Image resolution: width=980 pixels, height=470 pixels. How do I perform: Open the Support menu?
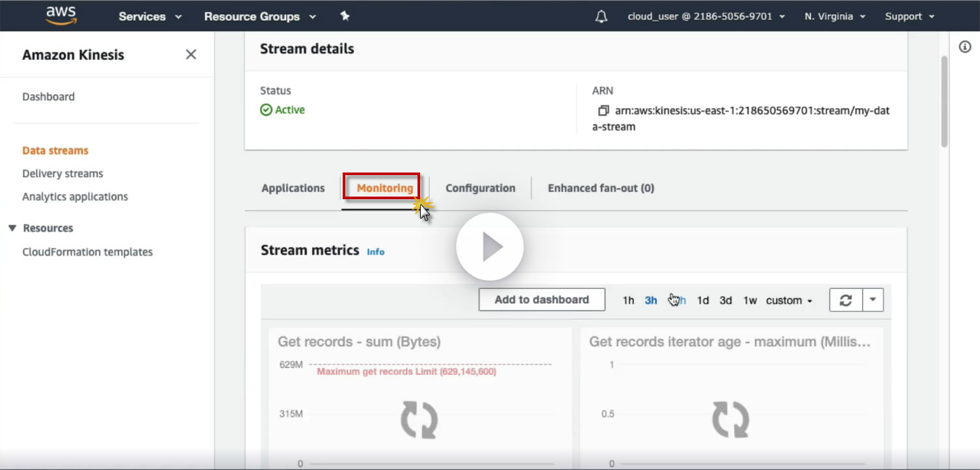click(x=909, y=16)
